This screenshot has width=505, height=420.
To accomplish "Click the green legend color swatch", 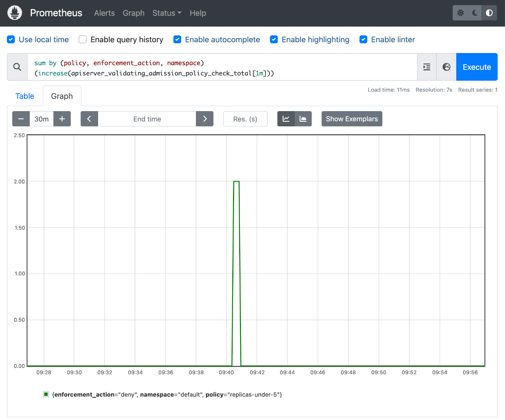I will click(x=46, y=394).
